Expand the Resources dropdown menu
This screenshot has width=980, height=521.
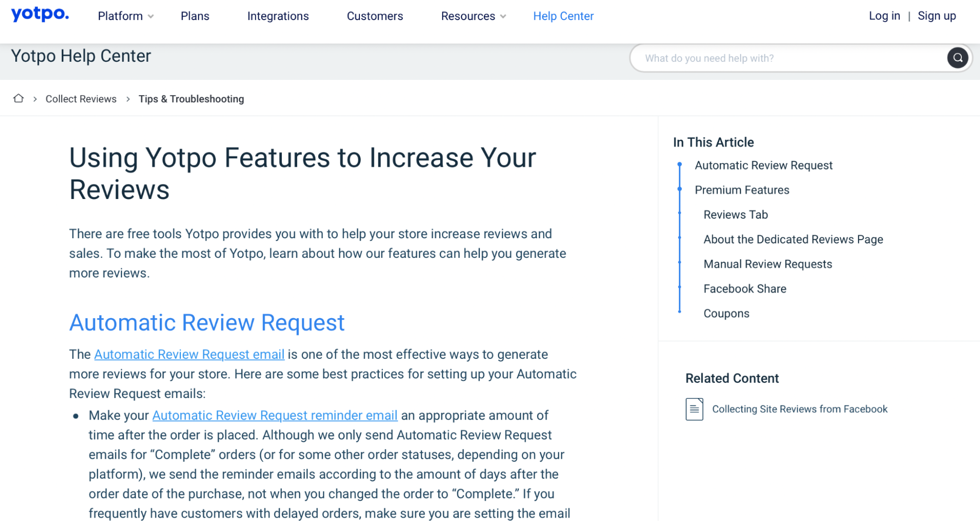[x=474, y=16]
